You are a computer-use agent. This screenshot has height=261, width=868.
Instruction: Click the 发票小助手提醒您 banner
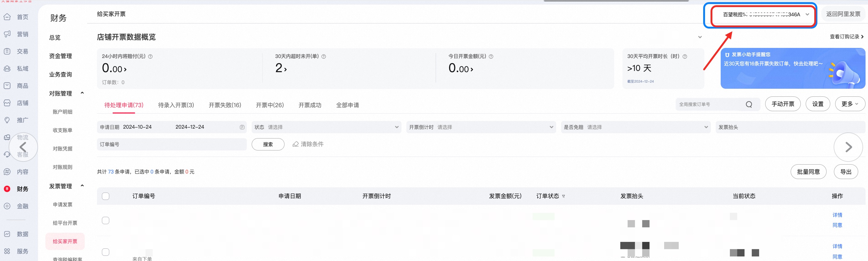tap(793, 68)
